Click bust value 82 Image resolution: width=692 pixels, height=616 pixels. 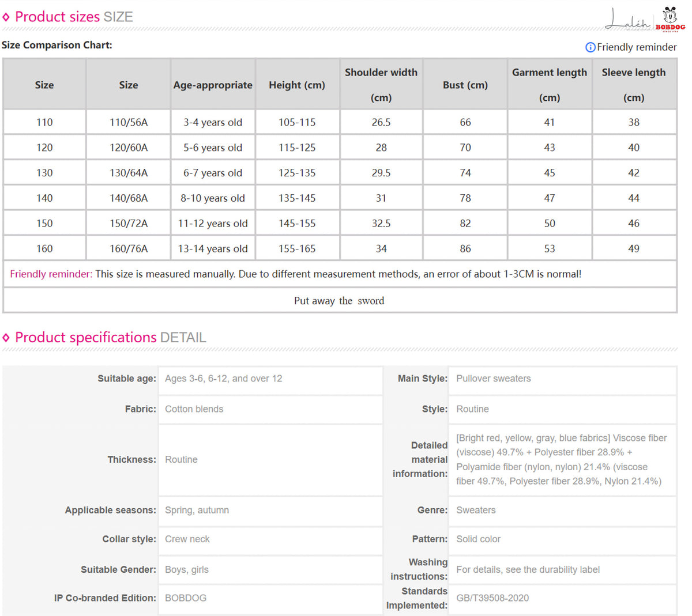[465, 224]
